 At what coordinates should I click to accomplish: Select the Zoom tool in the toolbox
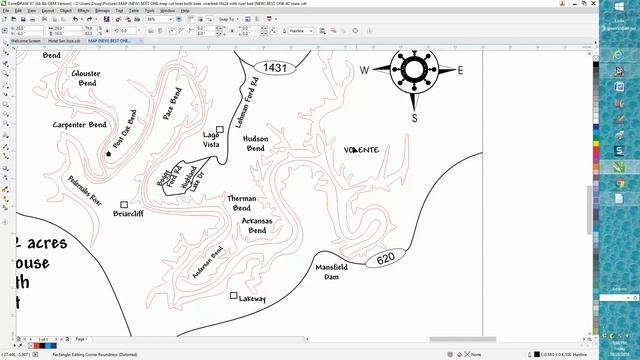5,73
